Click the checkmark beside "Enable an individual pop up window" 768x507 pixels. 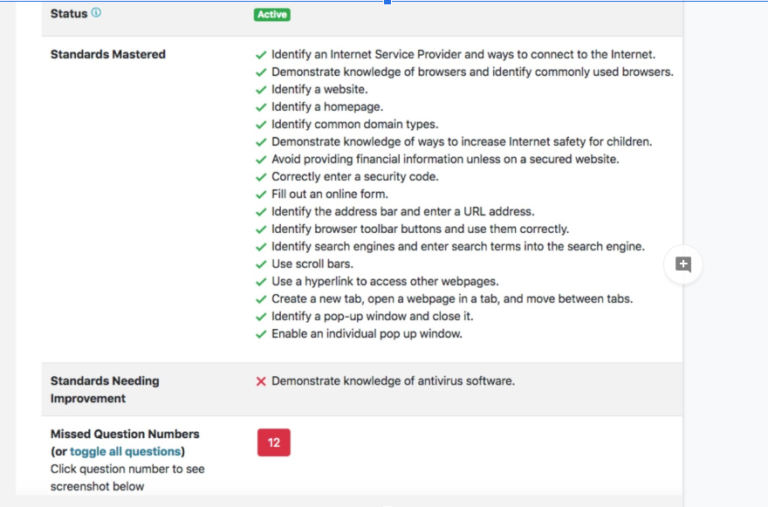click(x=261, y=334)
